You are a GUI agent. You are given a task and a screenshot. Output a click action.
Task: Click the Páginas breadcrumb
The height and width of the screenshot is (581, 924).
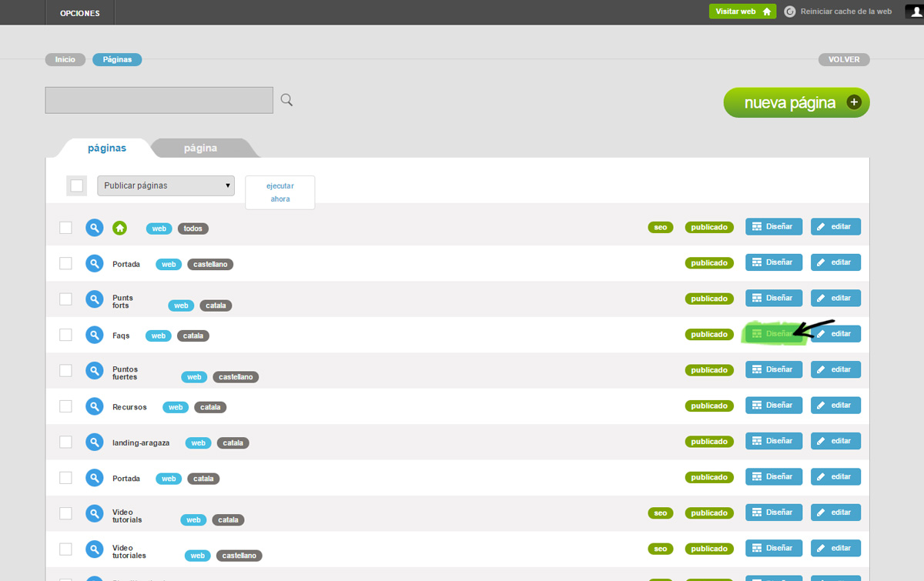[117, 59]
